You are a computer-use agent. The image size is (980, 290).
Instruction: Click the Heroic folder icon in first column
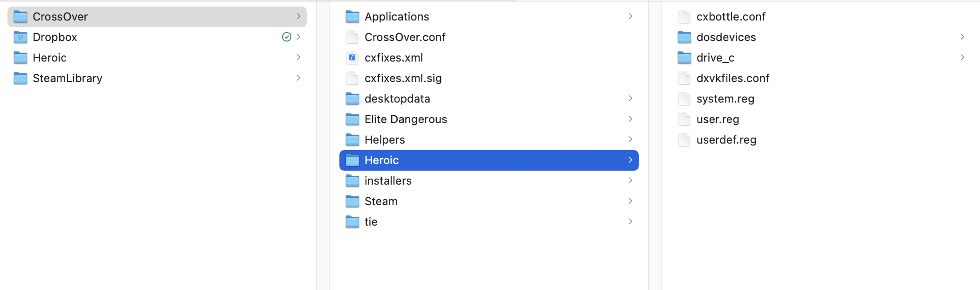(x=21, y=58)
